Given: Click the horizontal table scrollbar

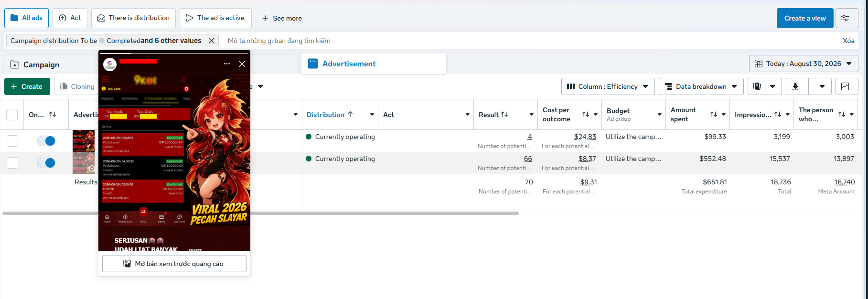Looking at the screenshot, I should (x=260, y=213).
